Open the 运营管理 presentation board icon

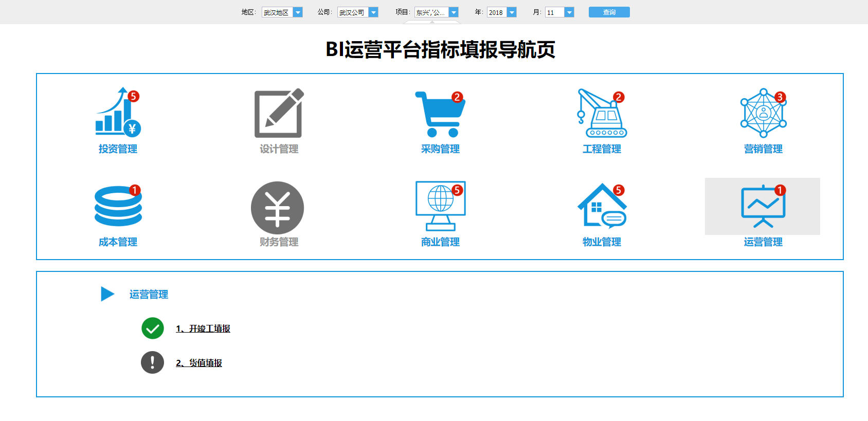(763, 206)
